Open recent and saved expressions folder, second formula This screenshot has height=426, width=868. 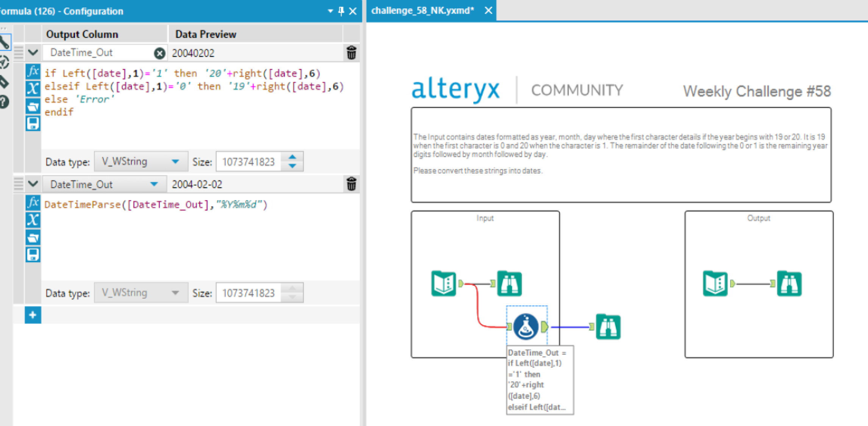click(33, 238)
